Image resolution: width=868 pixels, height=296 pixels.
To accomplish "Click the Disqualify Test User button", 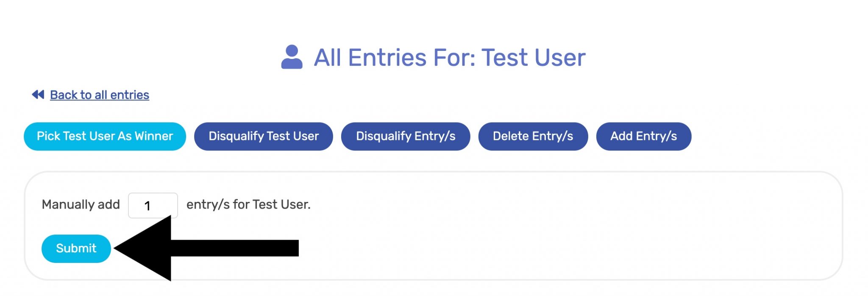I will pos(263,137).
